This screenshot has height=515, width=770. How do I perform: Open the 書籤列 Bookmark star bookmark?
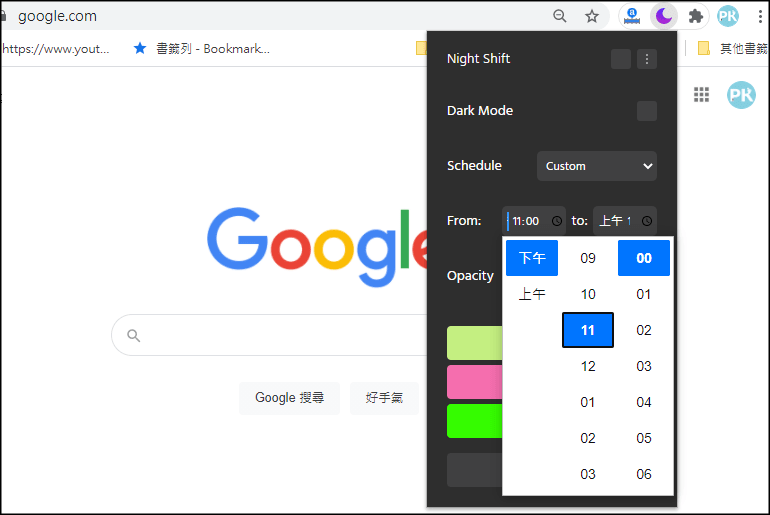(x=202, y=49)
